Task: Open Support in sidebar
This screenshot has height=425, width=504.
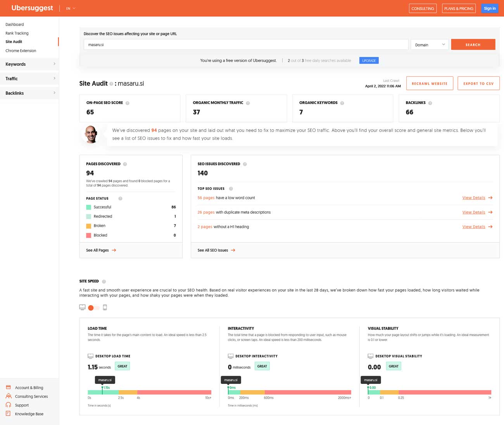Action: [22, 406]
